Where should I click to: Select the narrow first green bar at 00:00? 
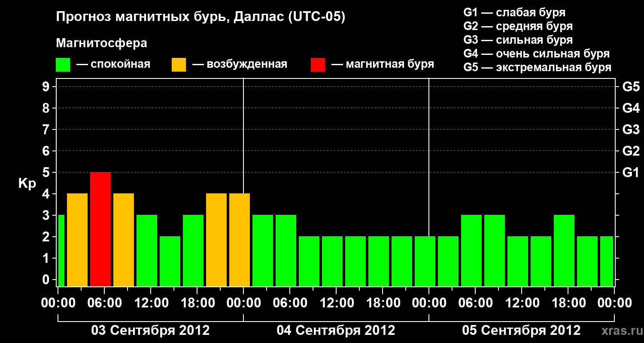[x=61, y=250]
